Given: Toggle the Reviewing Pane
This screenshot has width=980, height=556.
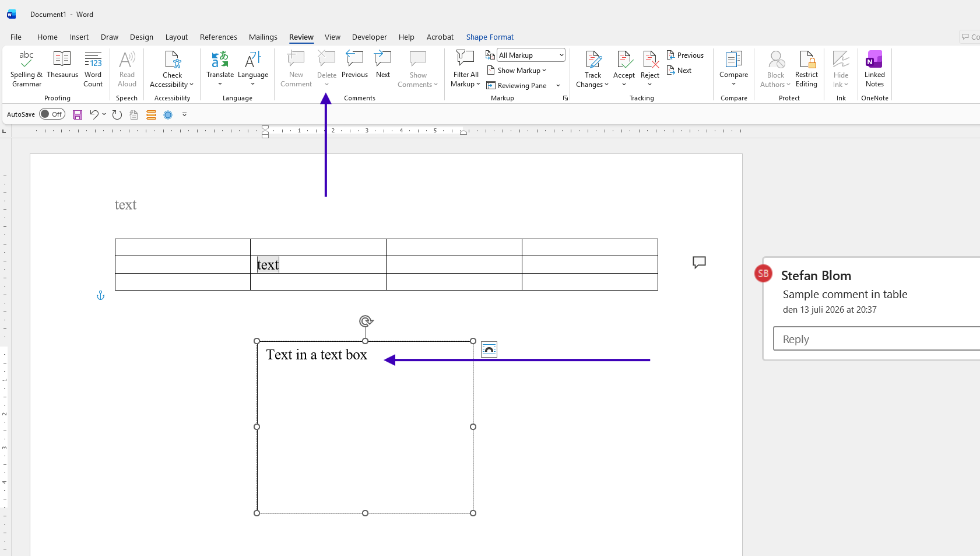Looking at the screenshot, I should (517, 86).
